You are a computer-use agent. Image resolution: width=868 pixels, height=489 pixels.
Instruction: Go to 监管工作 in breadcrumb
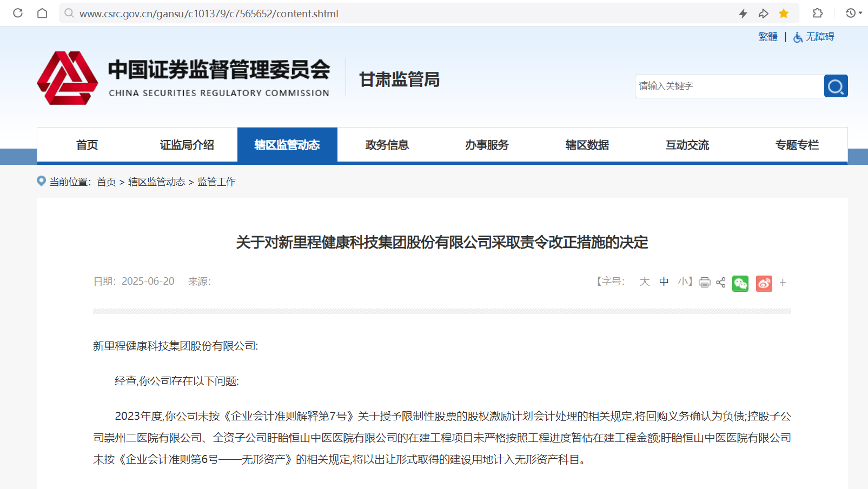[217, 182]
